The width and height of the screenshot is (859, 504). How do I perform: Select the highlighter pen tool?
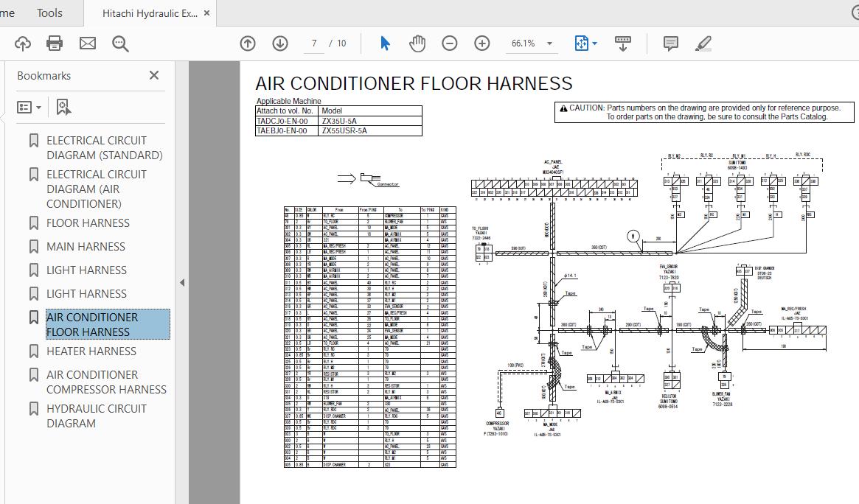coord(703,43)
